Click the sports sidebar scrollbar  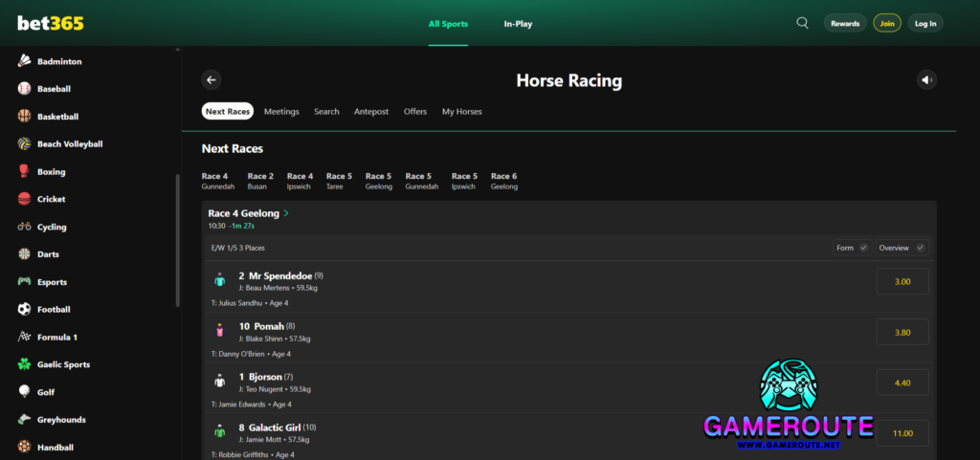(x=177, y=240)
